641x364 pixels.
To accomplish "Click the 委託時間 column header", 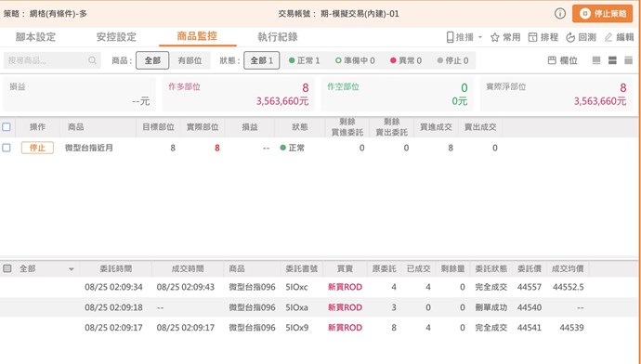I will tap(116, 268).
